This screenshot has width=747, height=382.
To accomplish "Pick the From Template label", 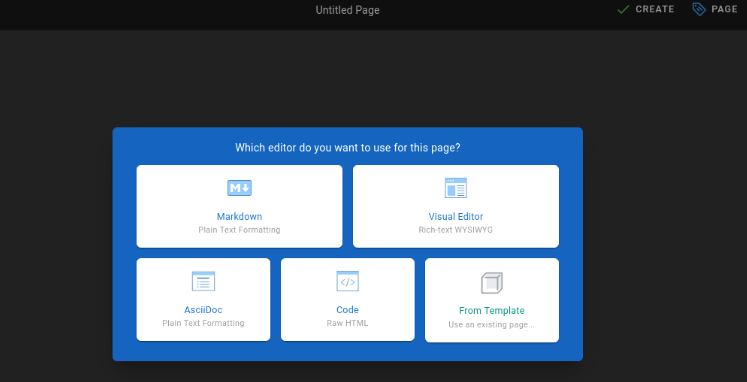I will coord(492,311).
